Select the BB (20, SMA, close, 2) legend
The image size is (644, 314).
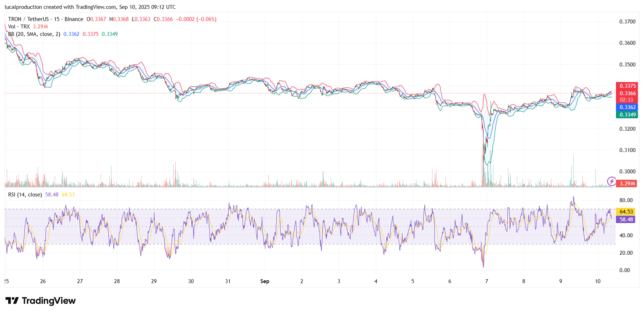coord(34,34)
